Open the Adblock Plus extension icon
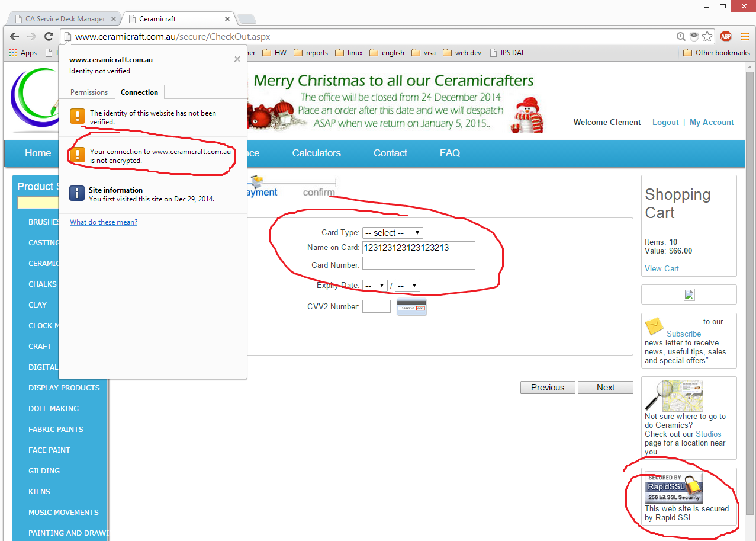 pyautogui.click(x=726, y=37)
